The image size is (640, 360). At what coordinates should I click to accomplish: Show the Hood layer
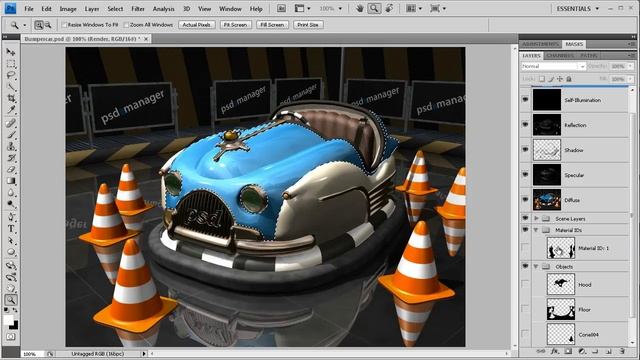pos(525,284)
